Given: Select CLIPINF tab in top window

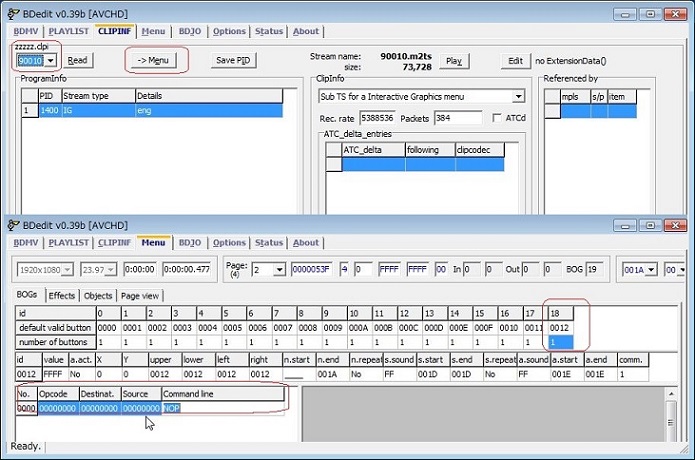Looking at the screenshot, I should [114, 31].
